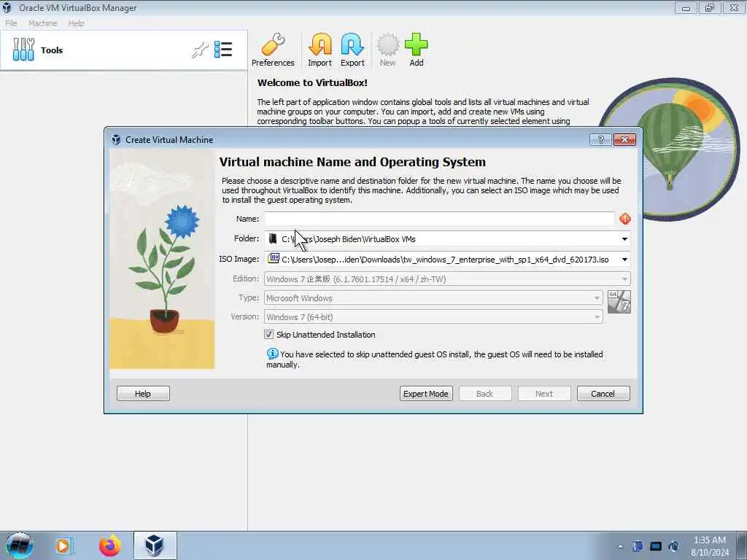Open the Version dropdown showing Windows 7 (64-bit)
This screenshot has height=560, width=747.
[433, 317]
